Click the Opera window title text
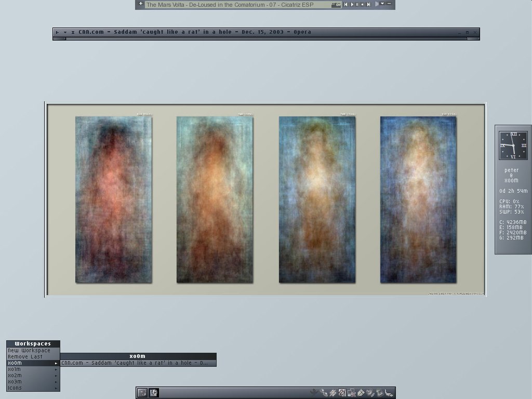Image resolution: width=532 pixels, height=399 pixels. [x=195, y=32]
